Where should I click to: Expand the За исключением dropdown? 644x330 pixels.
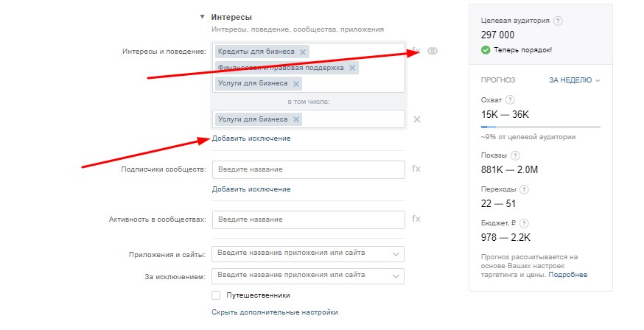(396, 276)
